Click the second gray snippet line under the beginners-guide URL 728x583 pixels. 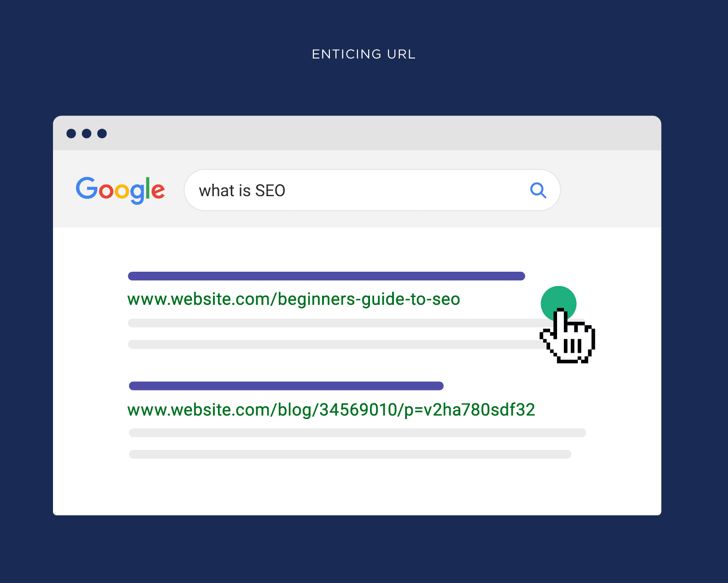coord(332,344)
